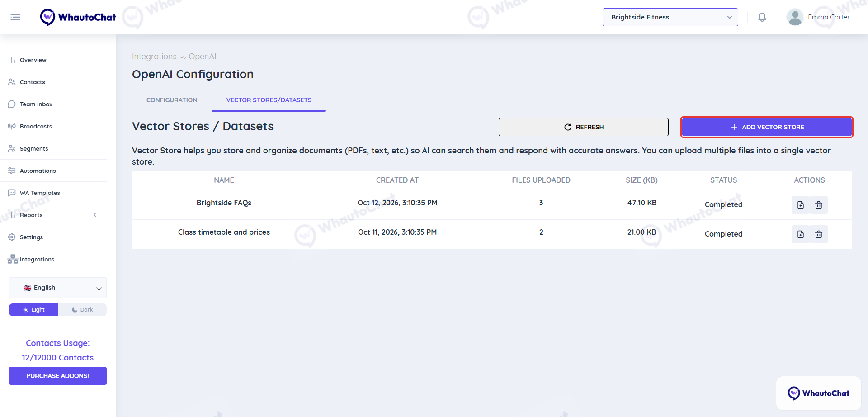Viewport: 868px width, 417px height.
Task: Click the CREATED AT column header
Action: coord(397,180)
